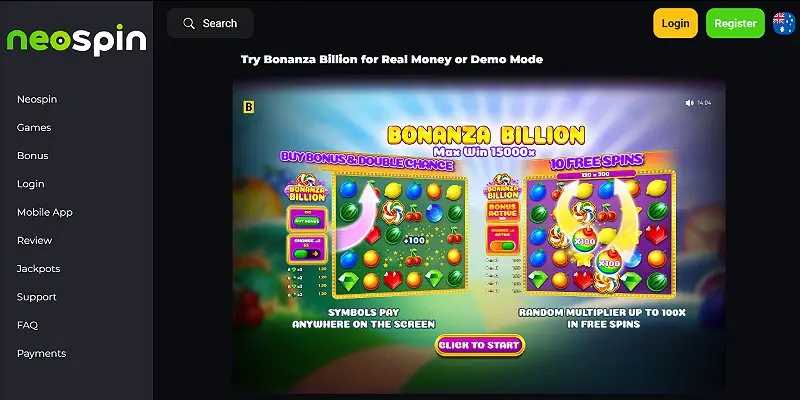Go to the Bonus sidebar section

coord(33,156)
